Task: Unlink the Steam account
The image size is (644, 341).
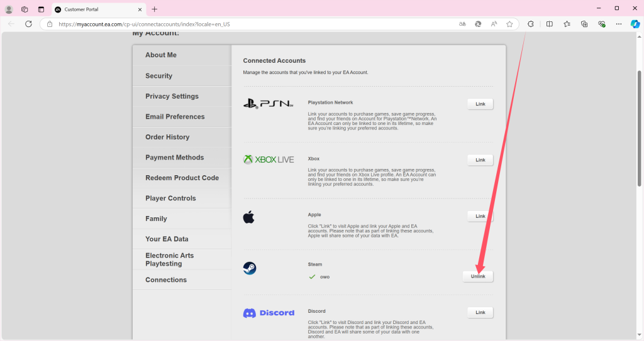Action: pyautogui.click(x=478, y=276)
